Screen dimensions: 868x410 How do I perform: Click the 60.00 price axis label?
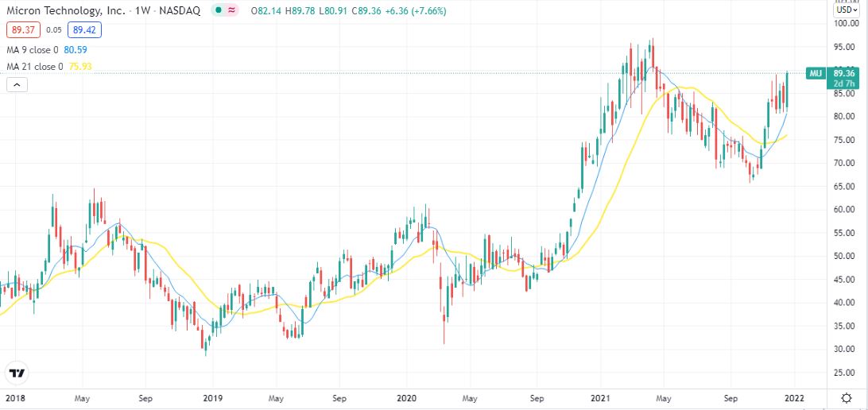click(x=845, y=210)
